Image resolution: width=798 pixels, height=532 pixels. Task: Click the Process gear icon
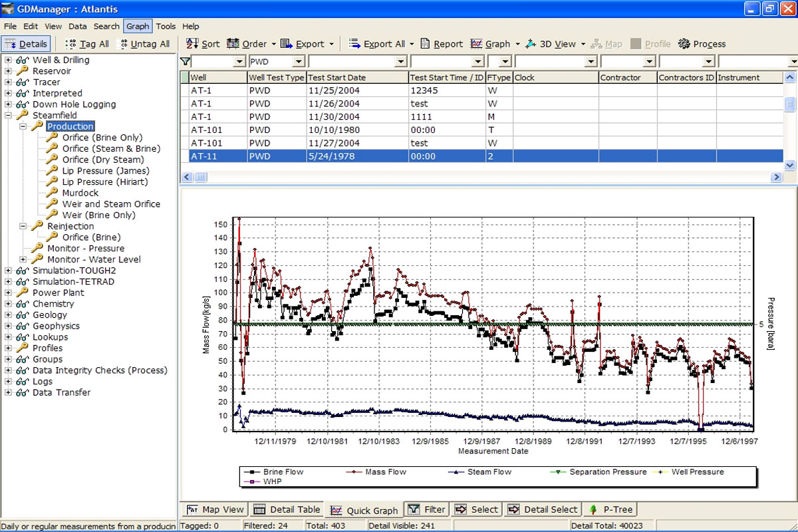(684, 44)
